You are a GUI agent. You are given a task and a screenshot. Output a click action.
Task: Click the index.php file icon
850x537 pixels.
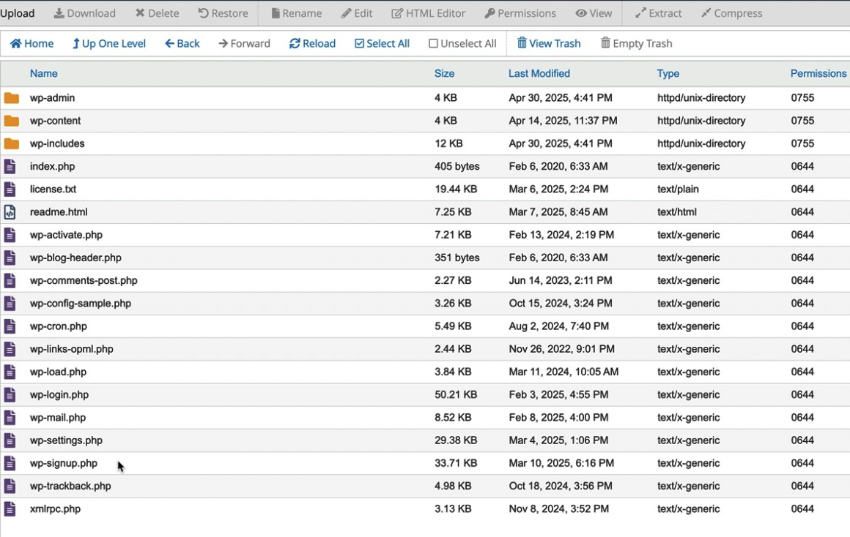[10, 166]
